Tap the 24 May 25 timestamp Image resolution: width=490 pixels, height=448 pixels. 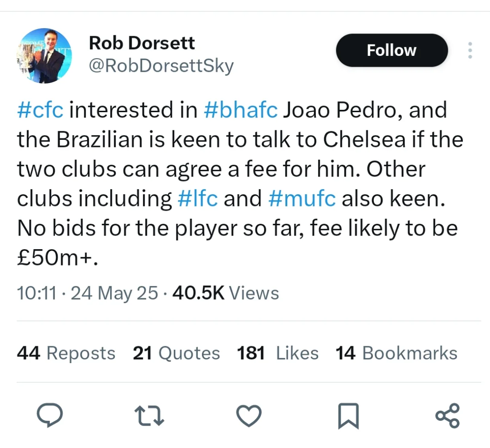pos(114,293)
